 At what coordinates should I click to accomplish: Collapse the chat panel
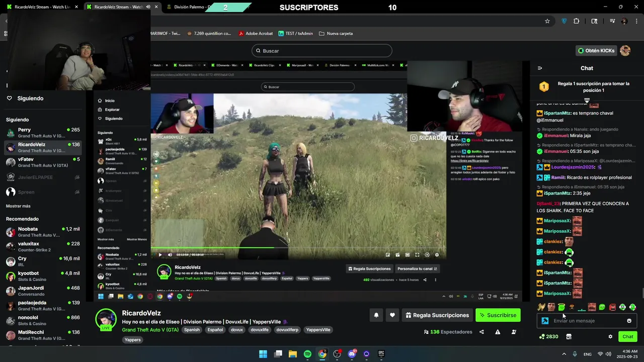click(x=540, y=68)
